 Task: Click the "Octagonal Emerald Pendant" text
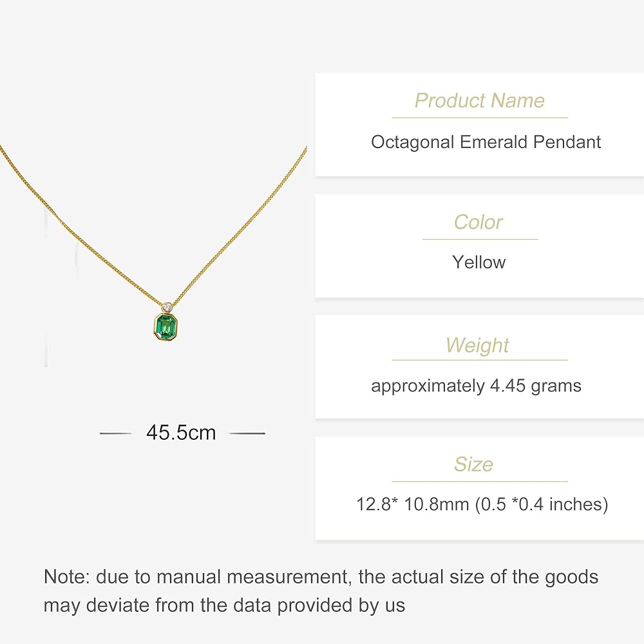(x=486, y=142)
